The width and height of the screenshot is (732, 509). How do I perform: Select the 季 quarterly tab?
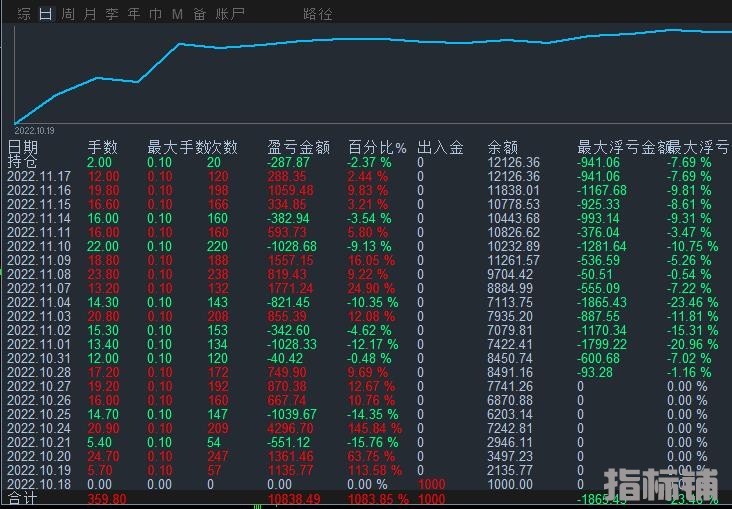point(112,14)
